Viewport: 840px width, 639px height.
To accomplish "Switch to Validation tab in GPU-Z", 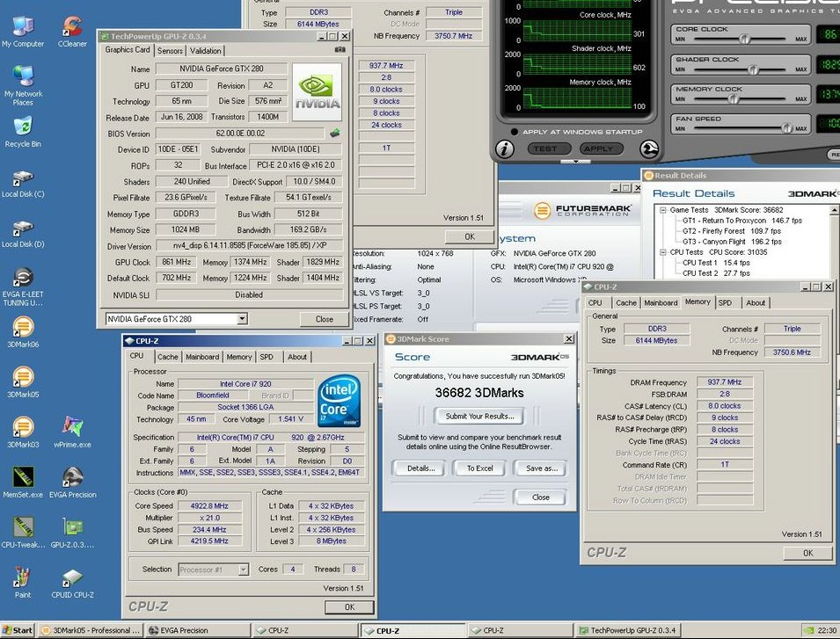I will pyautogui.click(x=206, y=50).
